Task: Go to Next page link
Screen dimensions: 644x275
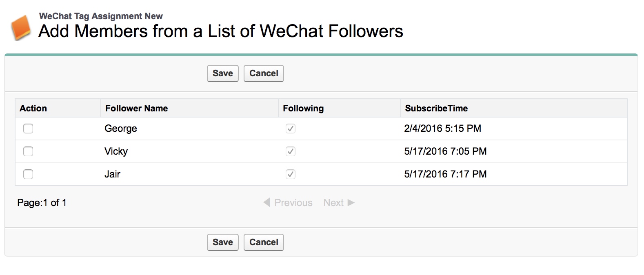Action: coord(333,203)
